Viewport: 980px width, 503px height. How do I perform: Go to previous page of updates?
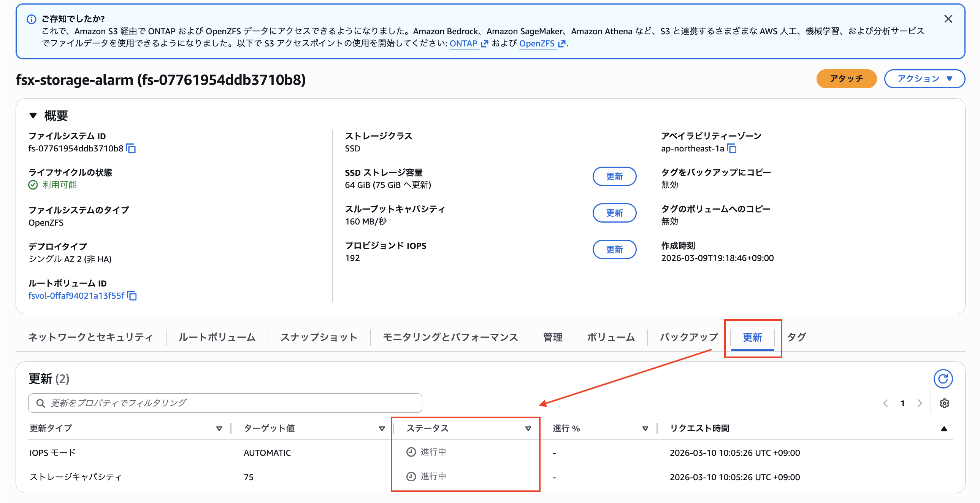pos(885,403)
